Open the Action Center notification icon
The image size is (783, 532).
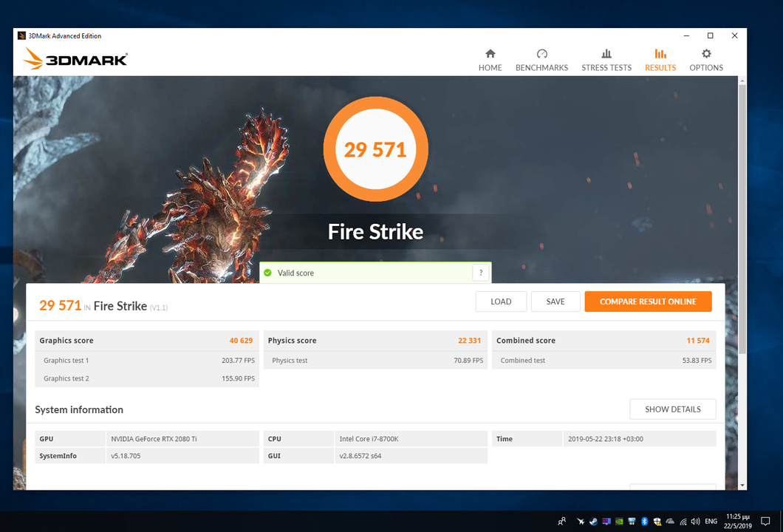coord(765,522)
